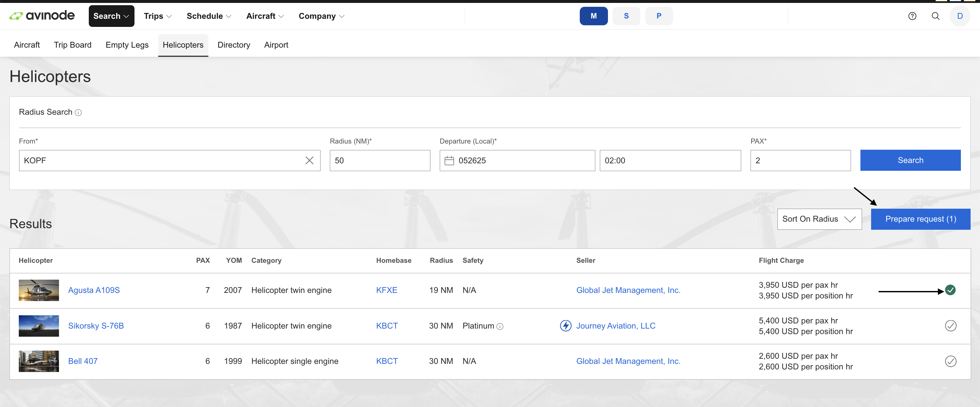Image resolution: width=980 pixels, height=407 pixels.
Task: Click the Flight Charge column header
Action: tap(781, 261)
